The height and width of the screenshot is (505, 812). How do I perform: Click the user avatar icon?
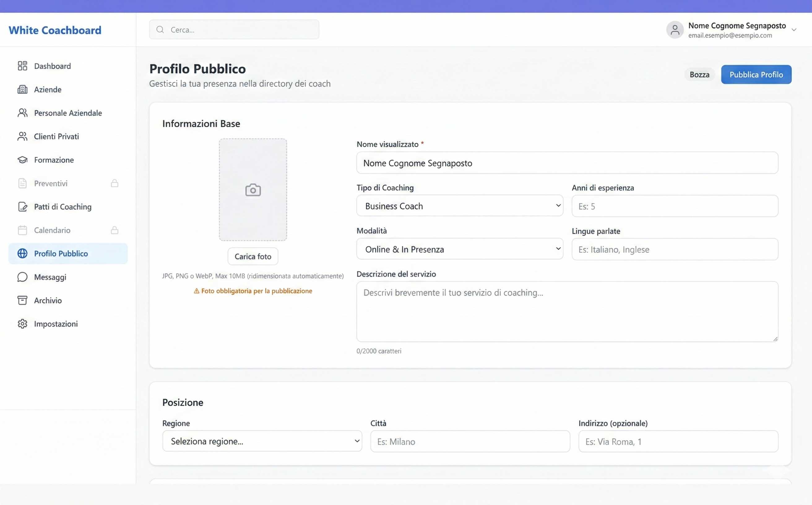click(x=675, y=30)
